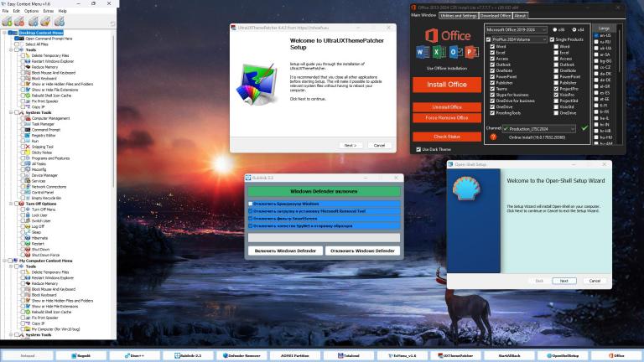Open Dism++ from the bottom launcher bar

coord(135,355)
